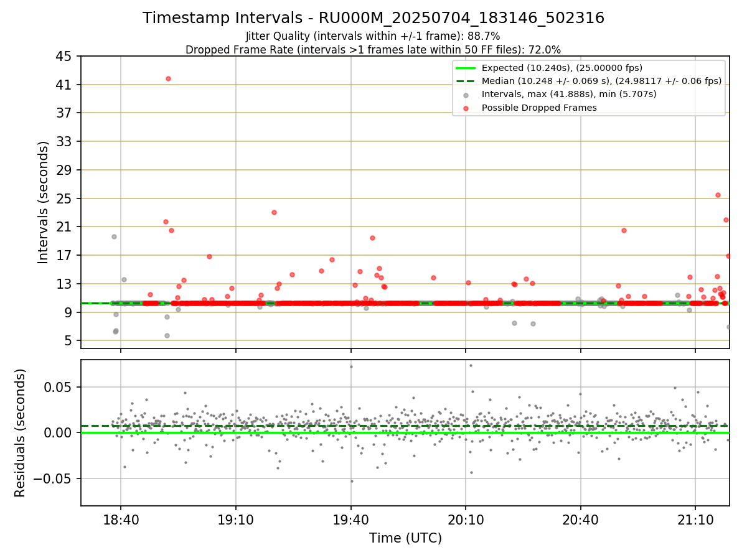Click the dashed green line sample in the 'Median' legend

(x=466, y=81)
